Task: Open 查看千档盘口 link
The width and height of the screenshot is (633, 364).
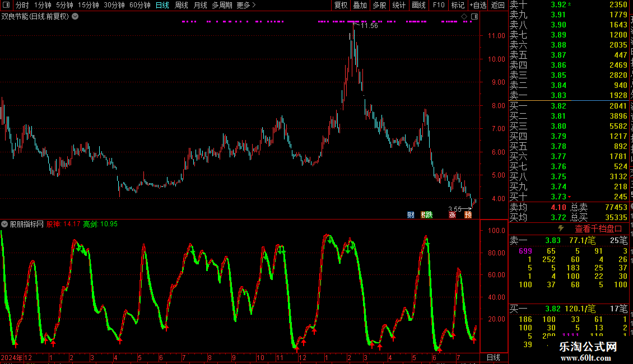Action: [598, 229]
